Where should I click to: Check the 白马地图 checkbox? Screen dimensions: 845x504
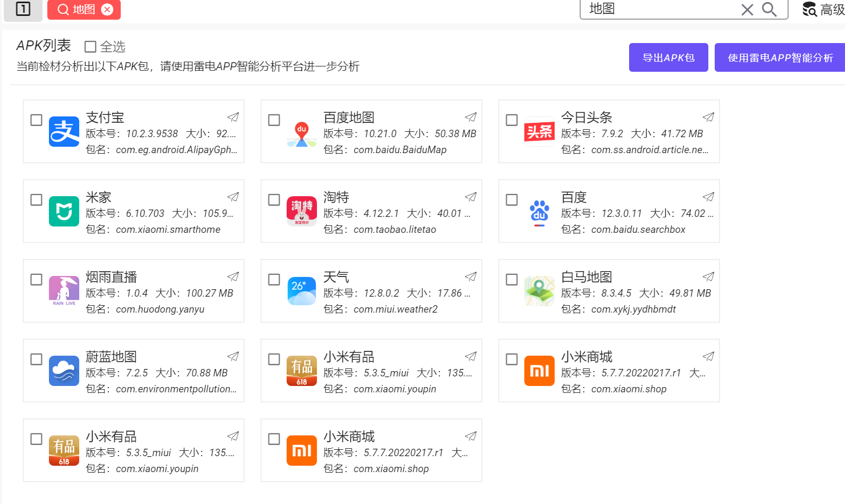click(512, 280)
